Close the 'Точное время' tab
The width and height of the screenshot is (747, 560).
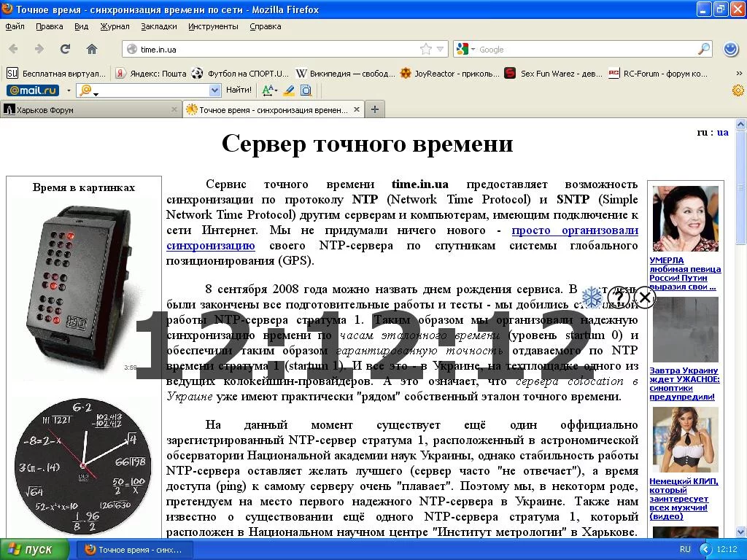(x=356, y=109)
